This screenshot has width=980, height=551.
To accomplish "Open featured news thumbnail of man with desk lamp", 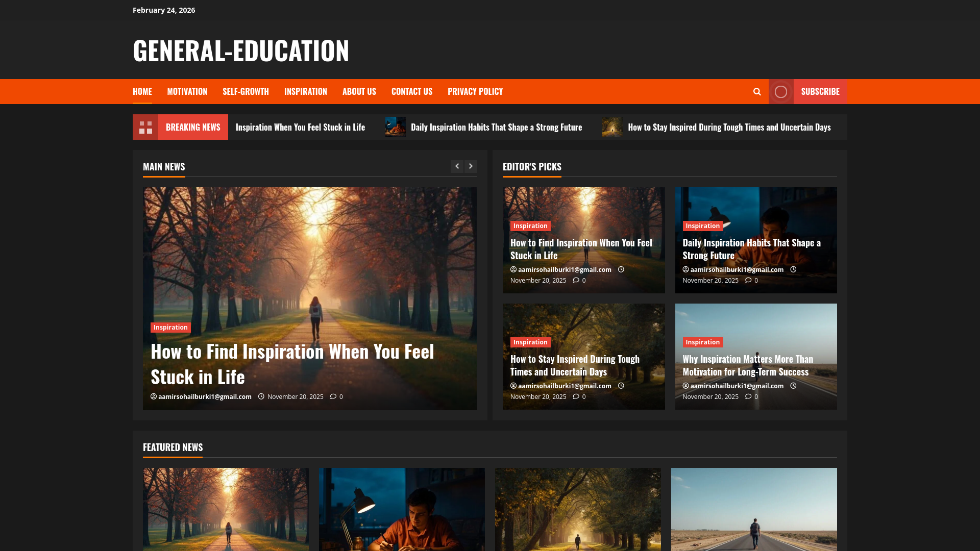I will click(401, 509).
